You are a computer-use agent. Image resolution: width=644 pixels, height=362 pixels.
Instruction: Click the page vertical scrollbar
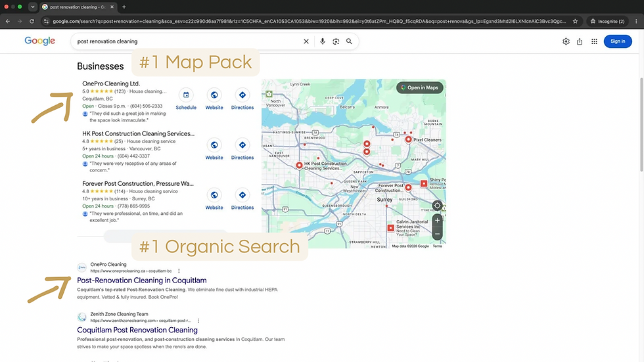click(x=641, y=124)
